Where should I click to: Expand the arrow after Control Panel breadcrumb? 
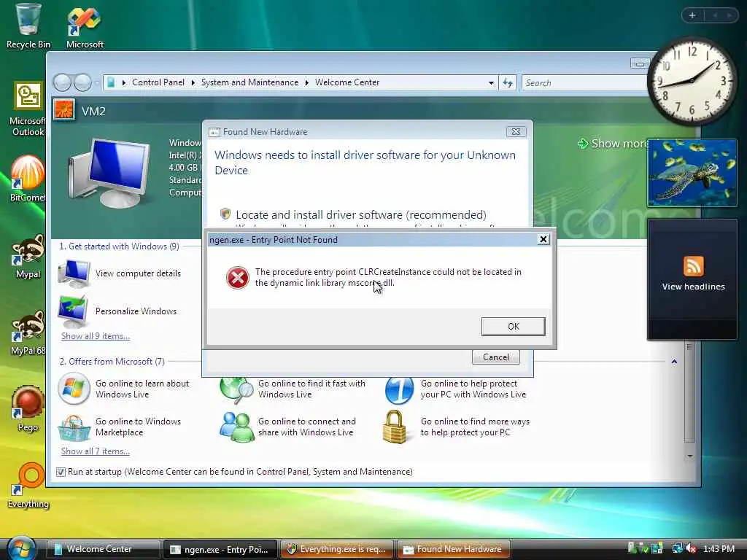pyautogui.click(x=193, y=83)
